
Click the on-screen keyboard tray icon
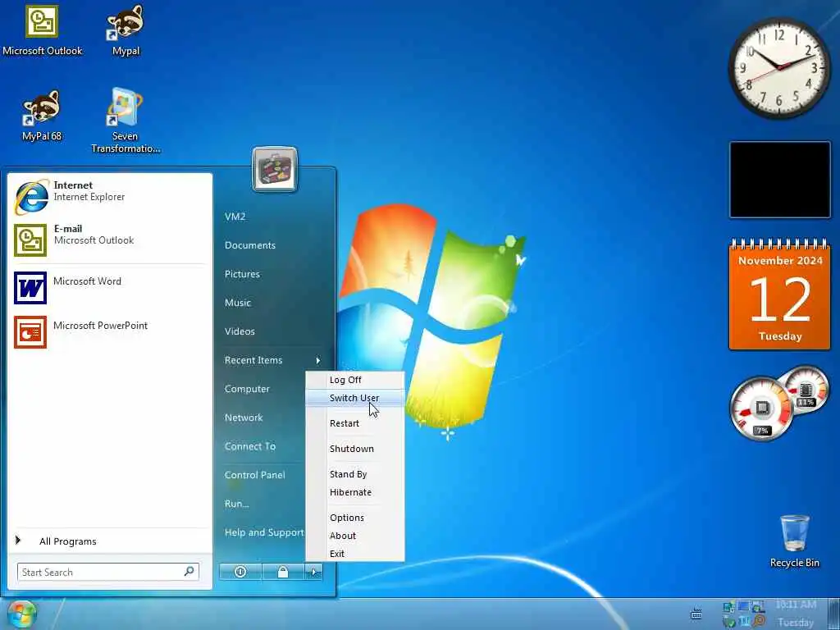click(x=696, y=614)
